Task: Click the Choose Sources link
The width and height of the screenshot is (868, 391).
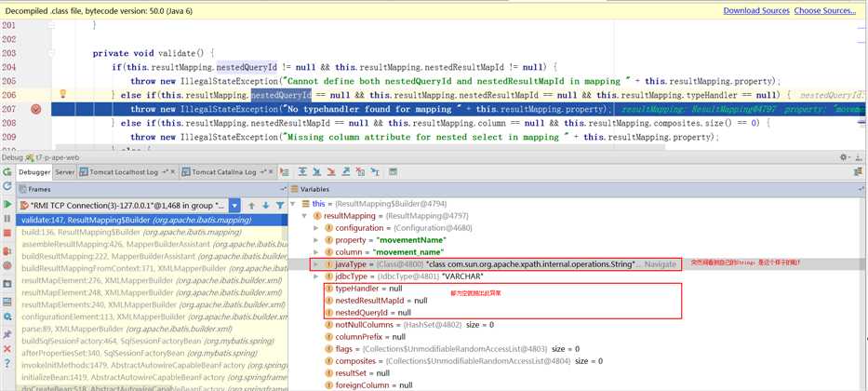Action: [x=825, y=10]
